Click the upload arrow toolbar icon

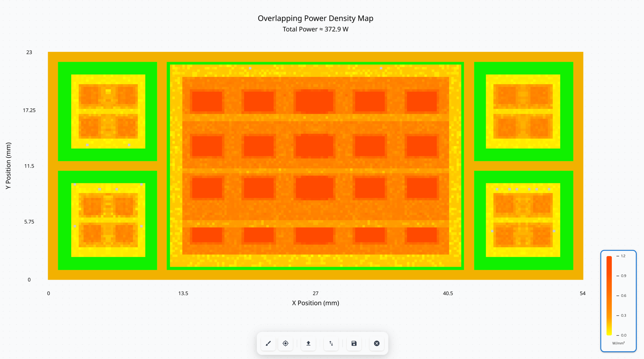(308, 343)
